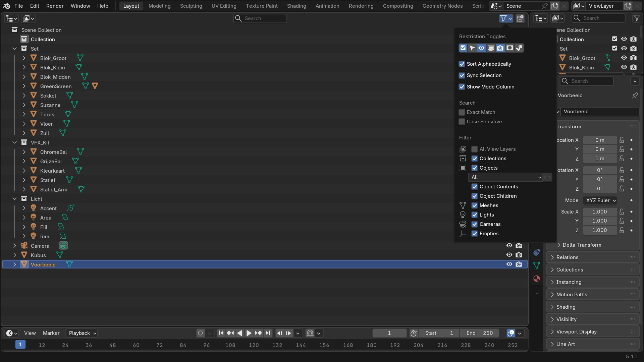644x362 pixels.
Task: Click the new collection icon in outliner header
Action: [x=520, y=18]
